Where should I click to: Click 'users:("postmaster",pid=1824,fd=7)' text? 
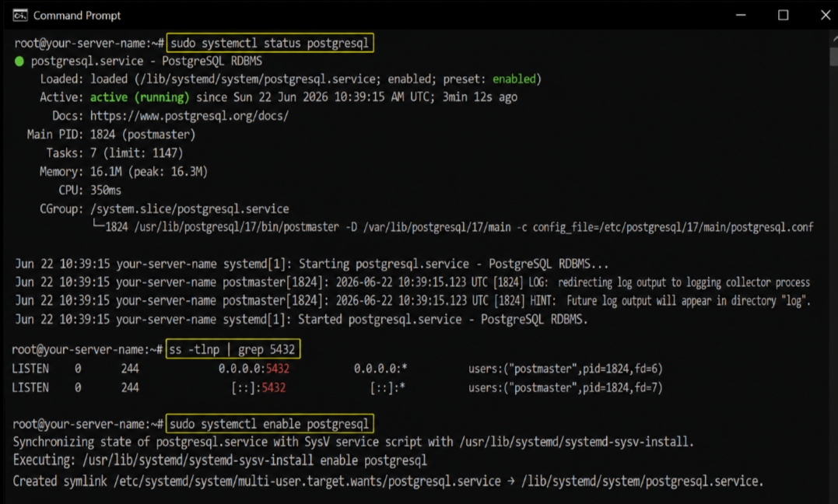pyautogui.click(x=566, y=388)
